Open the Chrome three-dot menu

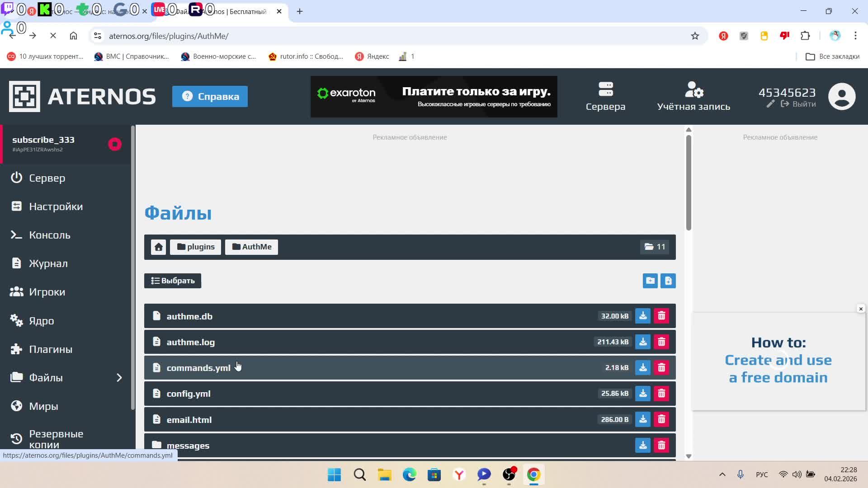pos(855,36)
